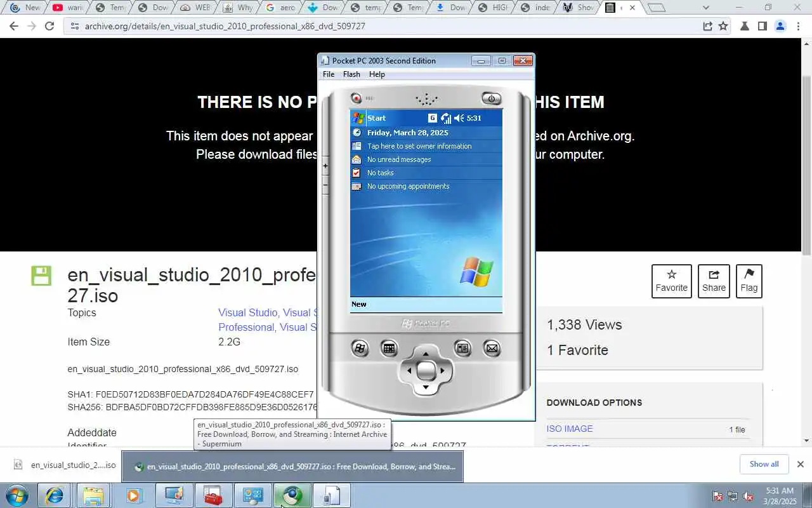Screen dimensions: 812x508
Task: Click the plus side button on the device
Action: 325,166
